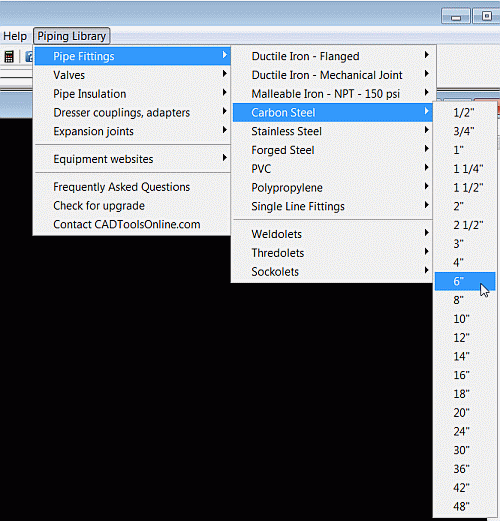Choose Ductile Iron - Mechanical Joint
Screen dimensions: 500x521
tap(332, 75)
